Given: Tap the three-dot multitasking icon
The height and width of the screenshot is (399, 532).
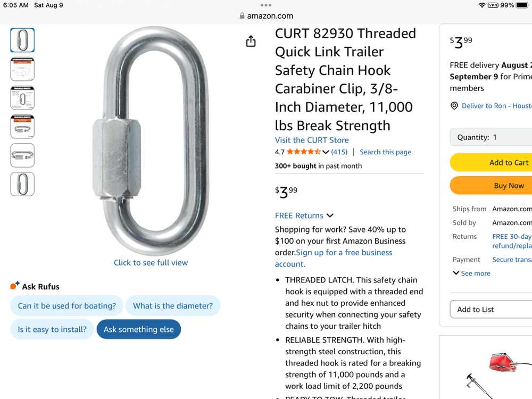Looking at the screenshot, I should [x=266, y=5].
